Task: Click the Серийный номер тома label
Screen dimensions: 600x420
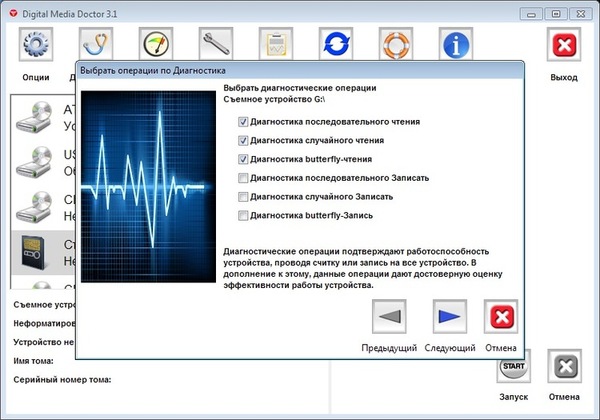Action: tap(62, 380)
